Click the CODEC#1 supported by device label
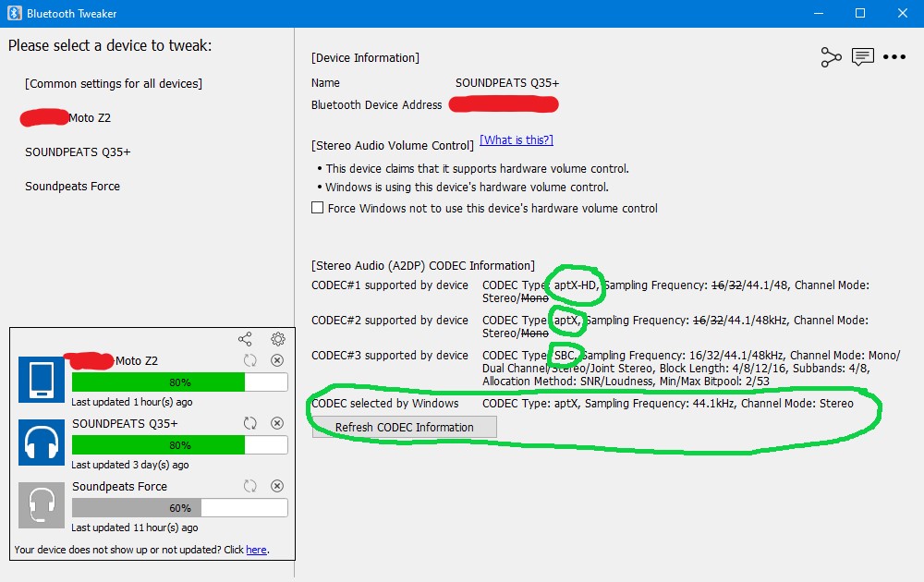The width and height of the screenshot is (924, 582). 390,285
